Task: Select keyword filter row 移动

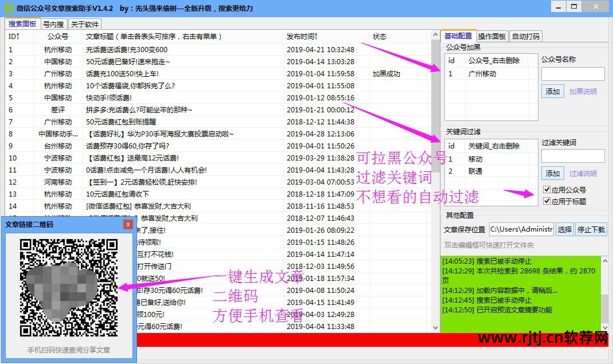Action: click(491, 159)
